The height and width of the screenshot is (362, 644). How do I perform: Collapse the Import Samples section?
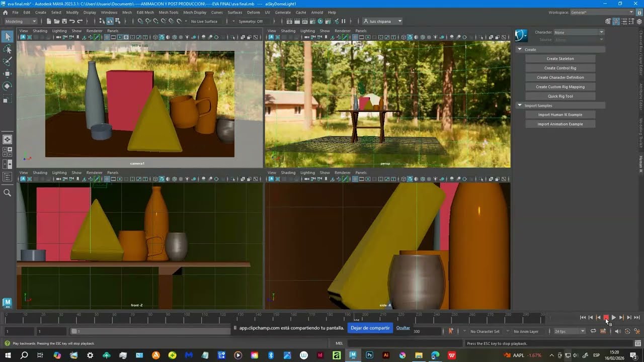(520, 106)
